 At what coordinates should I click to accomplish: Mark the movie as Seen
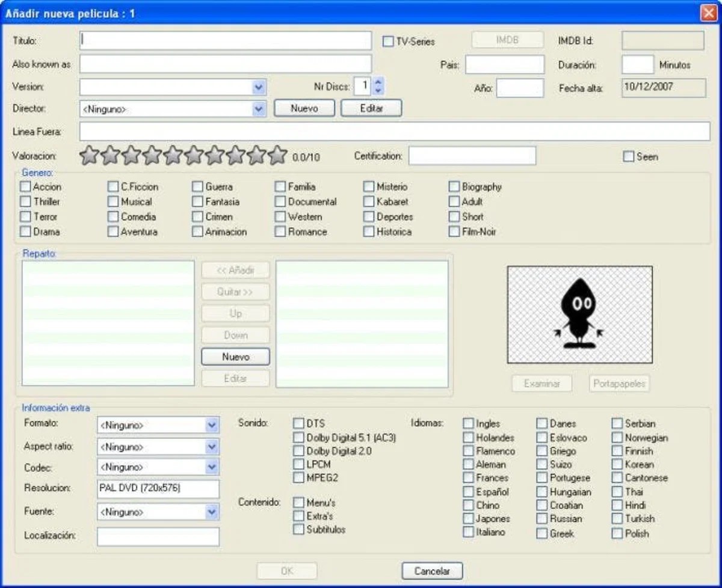coord(627,156)
